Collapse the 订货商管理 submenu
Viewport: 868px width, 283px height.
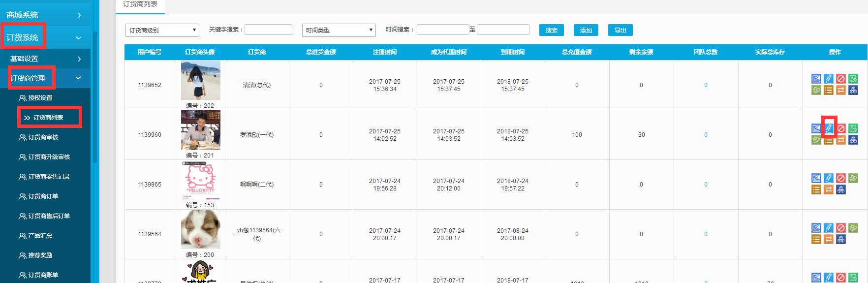pos(45,78)
